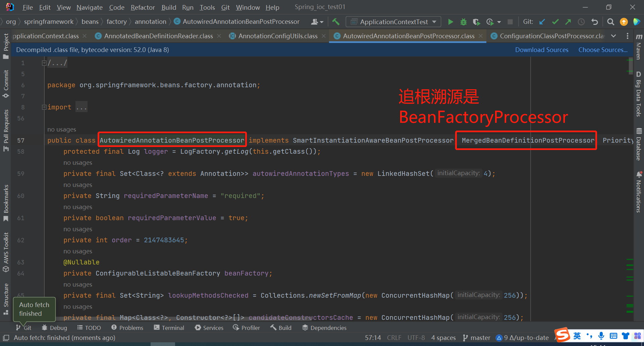Screen dimensions: 644x346
Task: Click the 9 Δ/up-to-date status widget
Action: (523, 338)
